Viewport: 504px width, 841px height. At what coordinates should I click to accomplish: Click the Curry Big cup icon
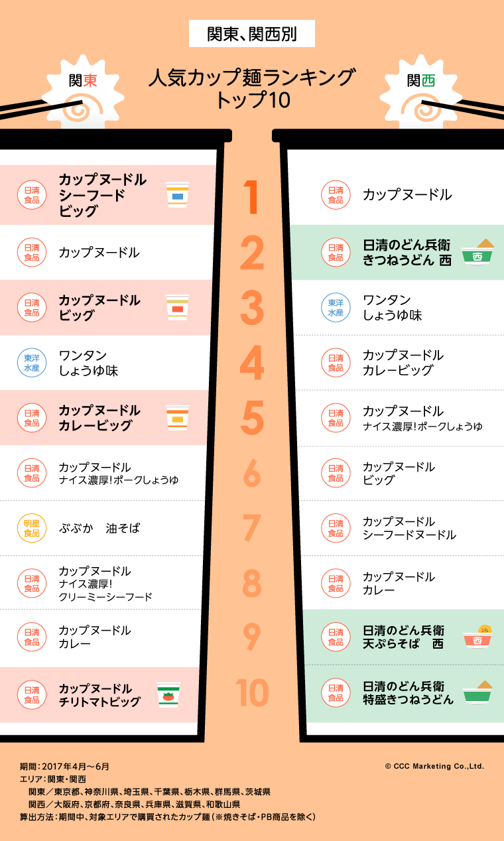coord(177,418)
